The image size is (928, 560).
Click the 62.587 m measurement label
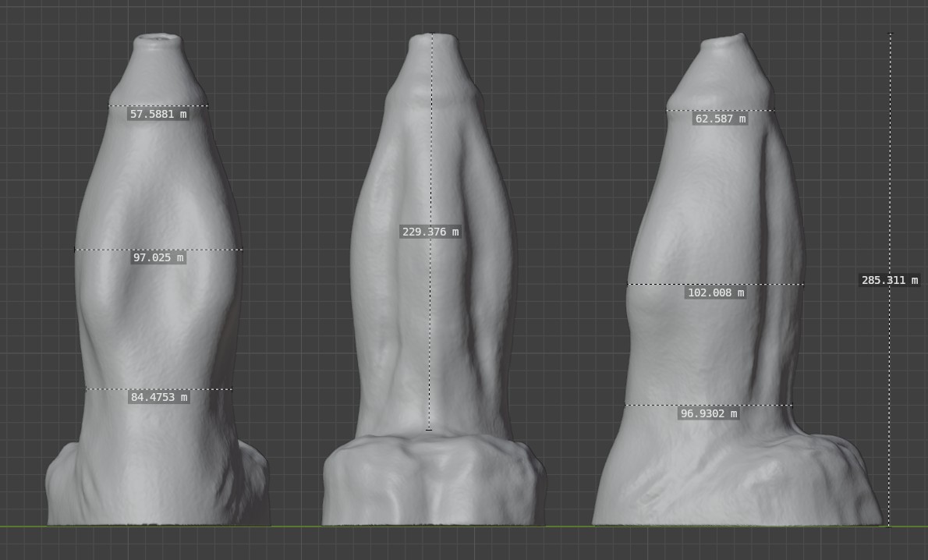[x=720, y=119]
